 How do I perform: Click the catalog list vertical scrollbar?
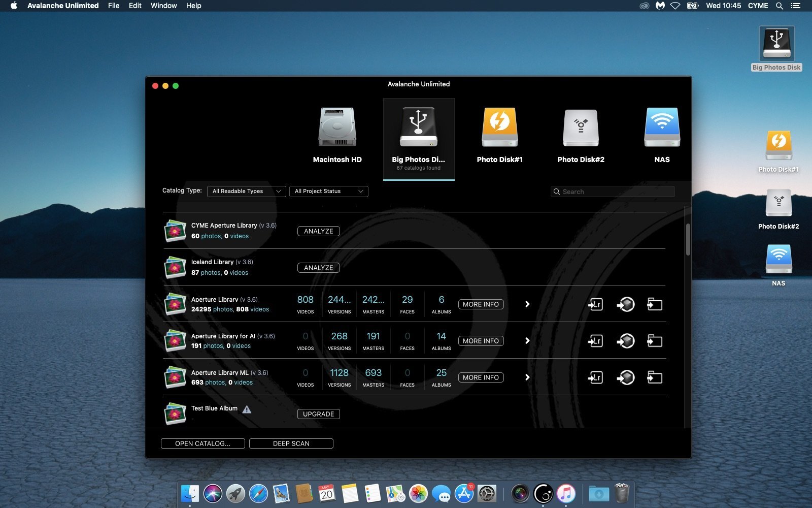(x=688, y=239)
